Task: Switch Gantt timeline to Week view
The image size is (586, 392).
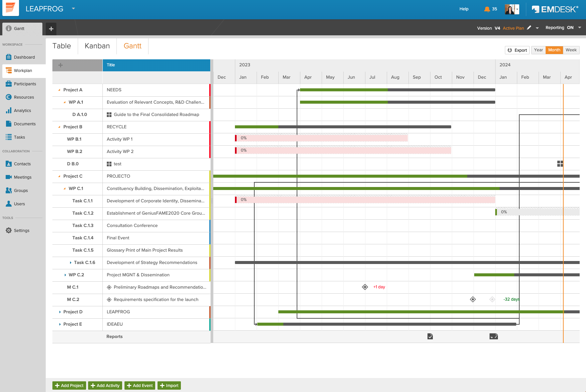Action: tap(571, 50)
